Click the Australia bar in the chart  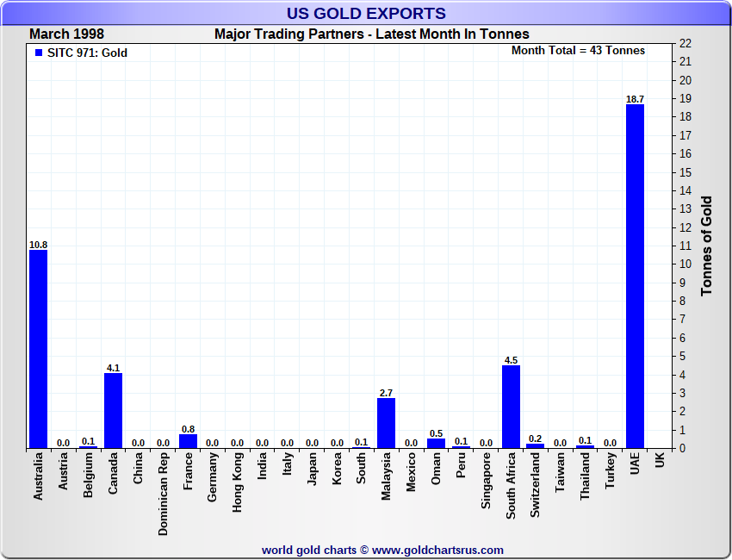click(38, 349)
